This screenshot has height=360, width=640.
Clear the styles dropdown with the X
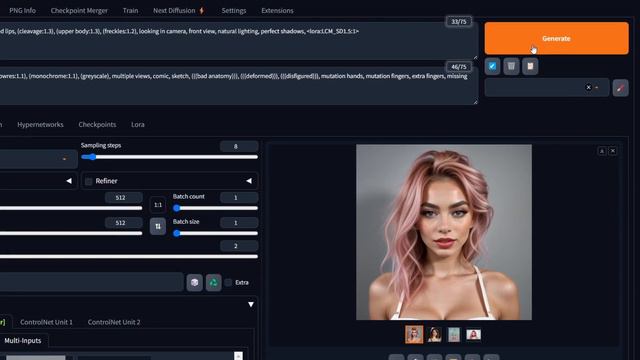pos(588,87)
